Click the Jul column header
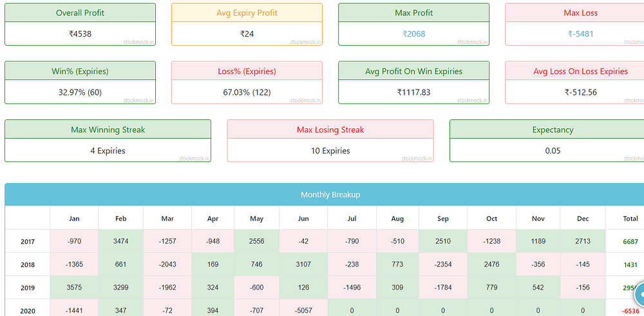Viewport: 644px width, 316px height. [352, 219]
